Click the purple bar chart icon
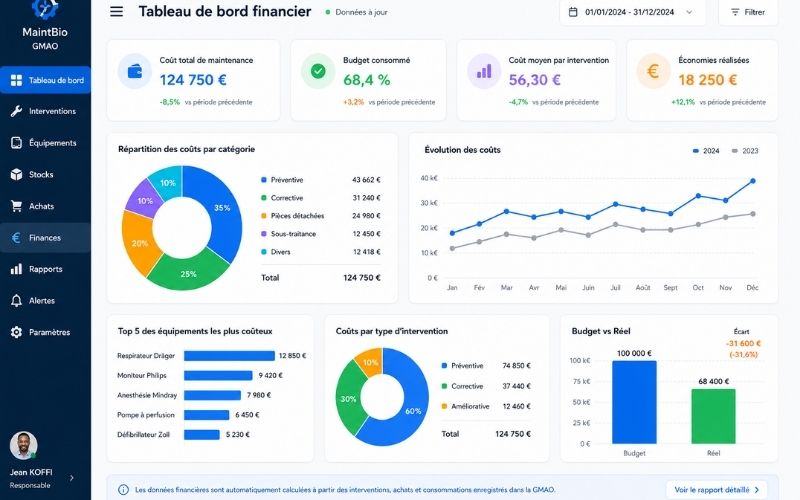The image size is (800, 500). 484,71
